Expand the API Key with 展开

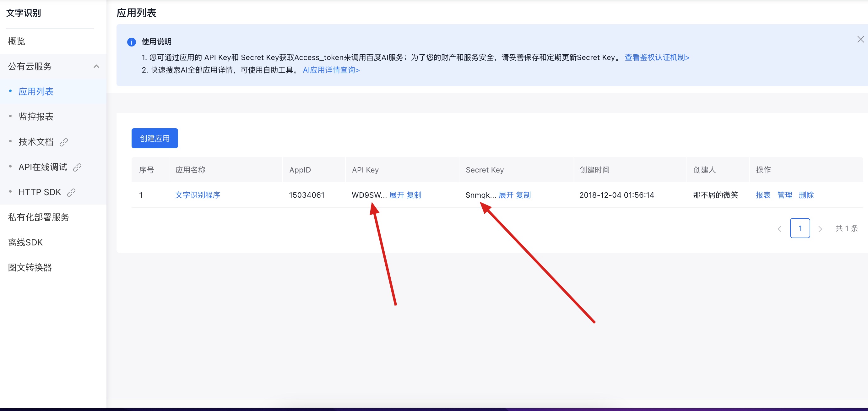tap(396, 195)
